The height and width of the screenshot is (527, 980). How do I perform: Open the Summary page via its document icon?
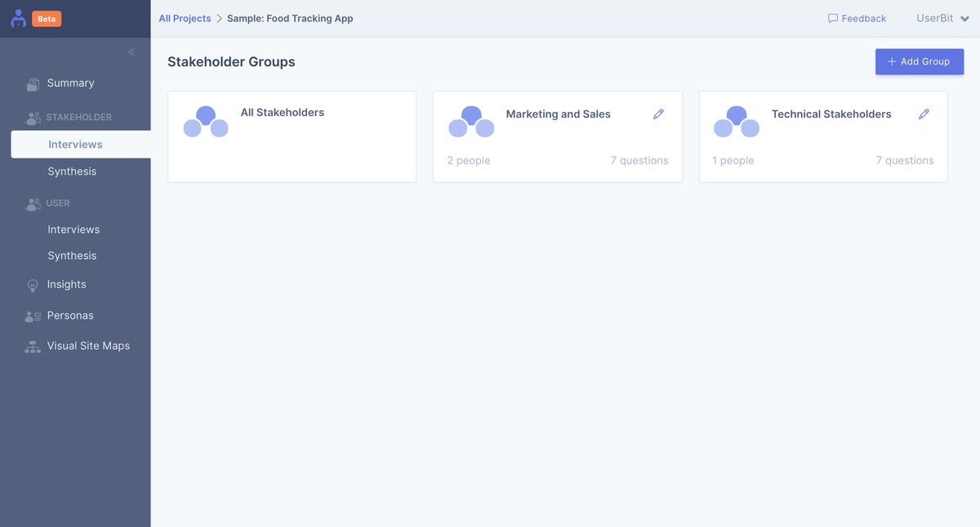tap(33, 83)
